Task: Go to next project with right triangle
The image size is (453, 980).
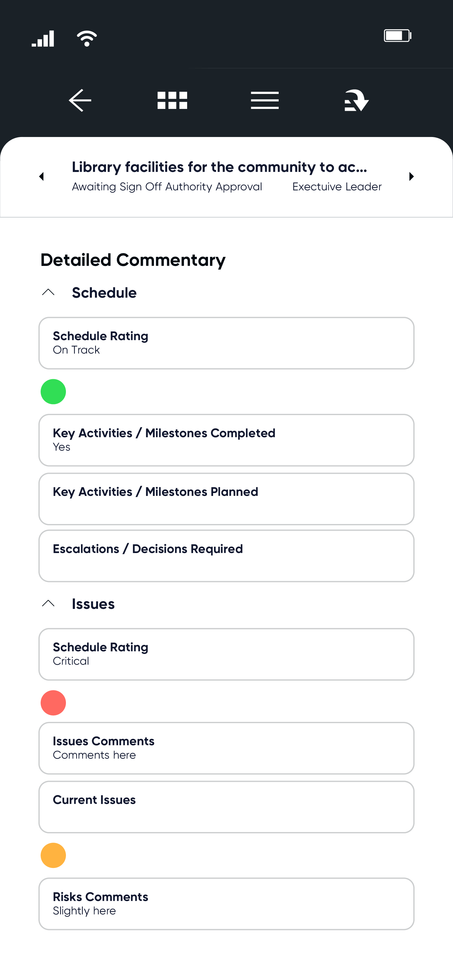Action: [411, 177]
